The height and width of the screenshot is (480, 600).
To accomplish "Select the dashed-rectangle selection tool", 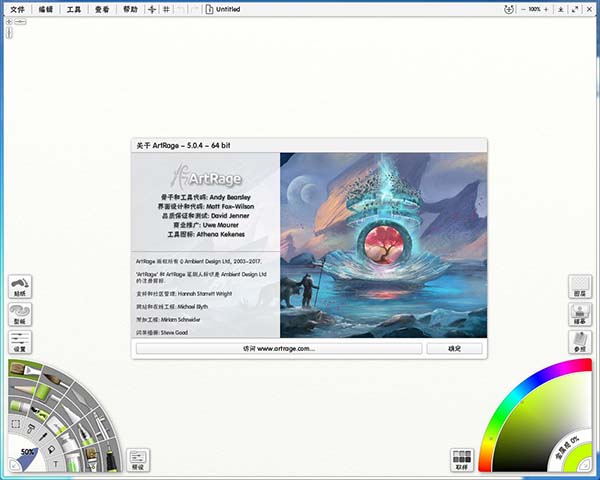I will point(14,424).
